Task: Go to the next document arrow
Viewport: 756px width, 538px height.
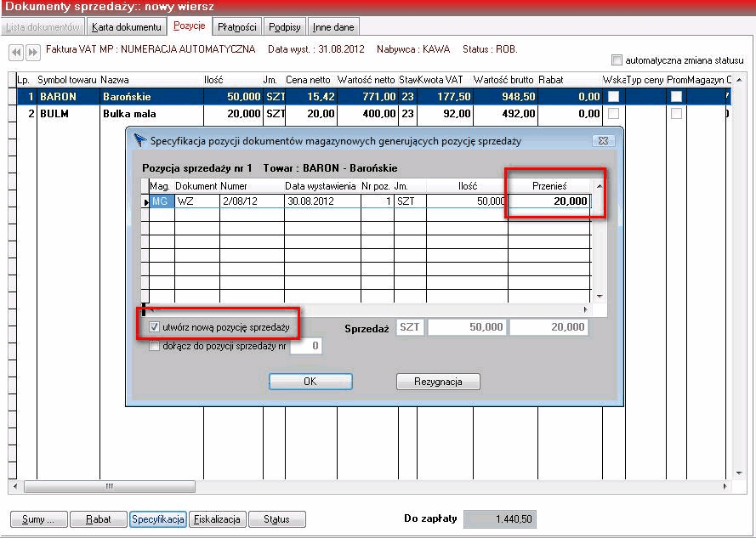Action: [32, 52]
